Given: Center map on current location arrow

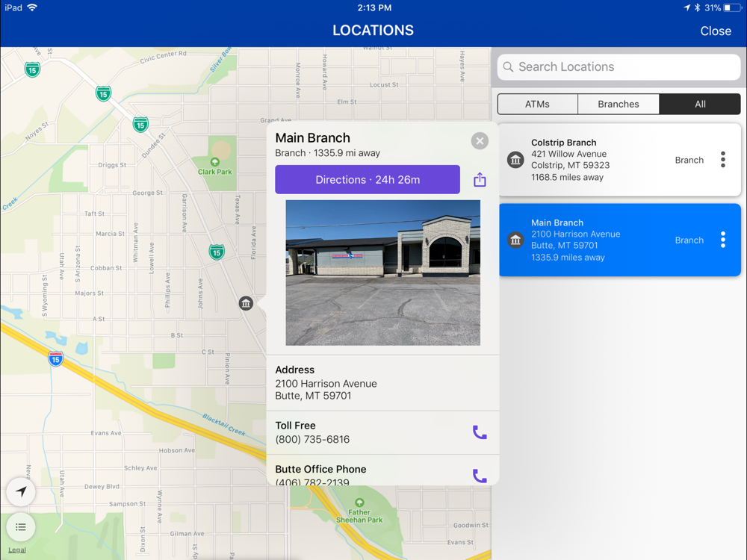Looking at the screenshot, I should [x=20, y=491].
